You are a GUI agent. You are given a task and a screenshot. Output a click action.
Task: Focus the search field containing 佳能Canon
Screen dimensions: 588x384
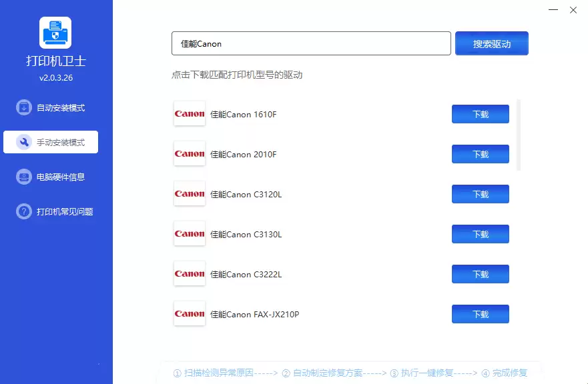[x=311, y=43]
